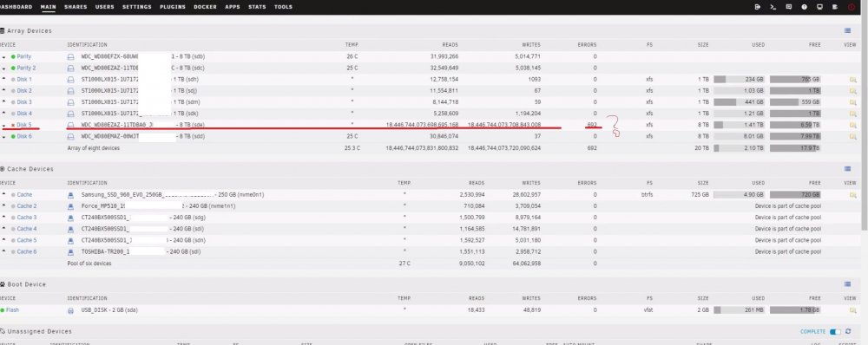Switch to the PLUGINS tab
The width and height of the screenshot is (868, 345).
click(173, 7)
